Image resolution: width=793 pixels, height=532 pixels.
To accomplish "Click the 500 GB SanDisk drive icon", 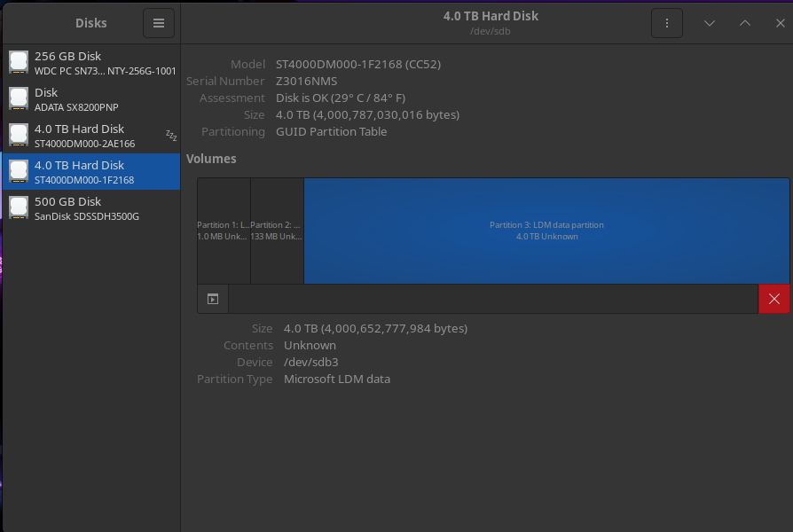I will coord(19,208).
